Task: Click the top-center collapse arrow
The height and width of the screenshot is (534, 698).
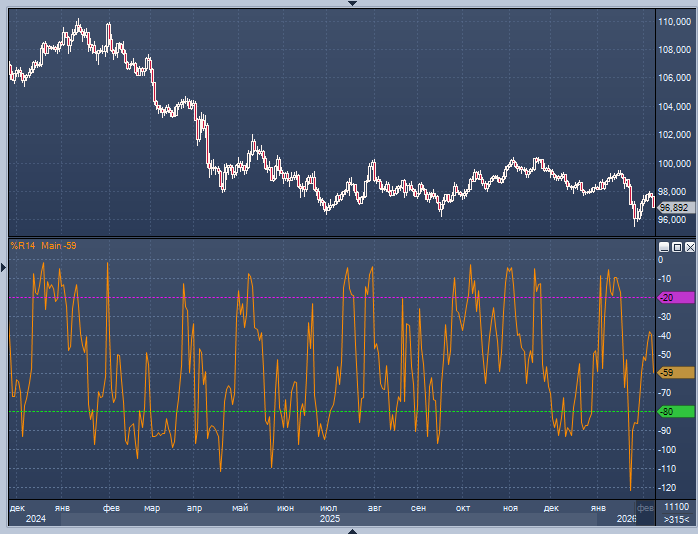Action: coord(350,3)
